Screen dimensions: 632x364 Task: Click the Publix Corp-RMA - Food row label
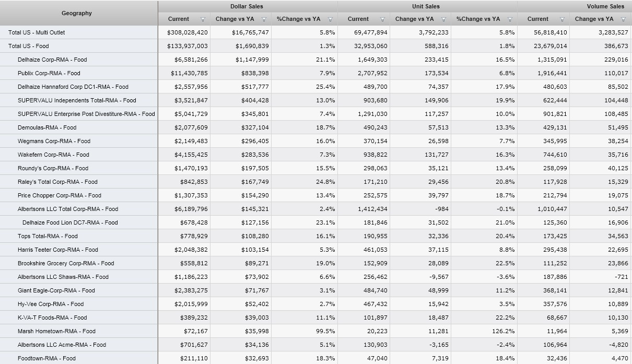click(x=49, y=73)
